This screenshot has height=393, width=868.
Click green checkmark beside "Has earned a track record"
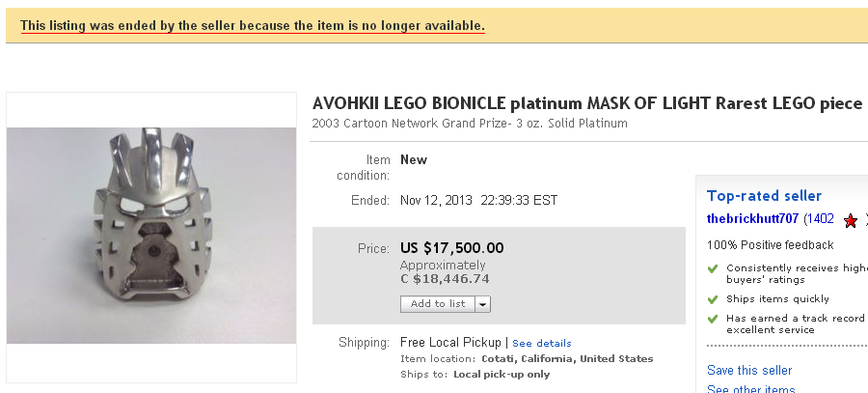[713, 318]
